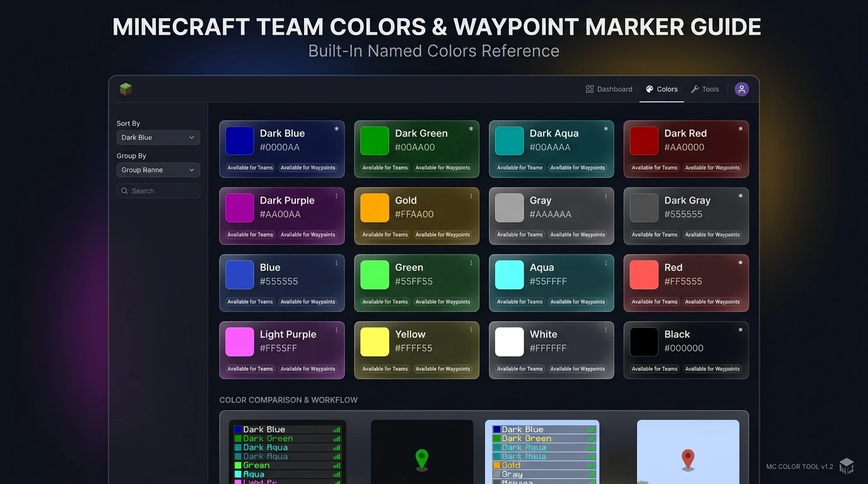Open Blue card's three-dot menu
The width and height of the screenshot is (868, 484).
tap(336, 263)
